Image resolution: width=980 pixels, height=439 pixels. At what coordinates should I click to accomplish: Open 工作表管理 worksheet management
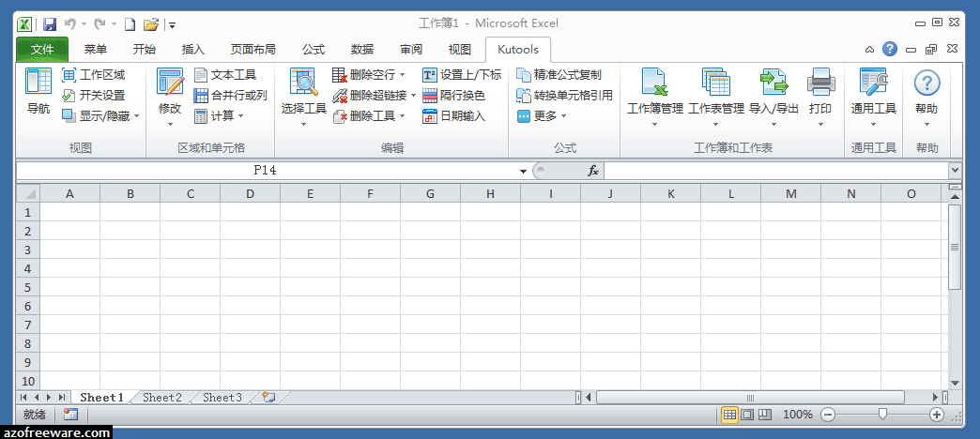click(716, 97)
